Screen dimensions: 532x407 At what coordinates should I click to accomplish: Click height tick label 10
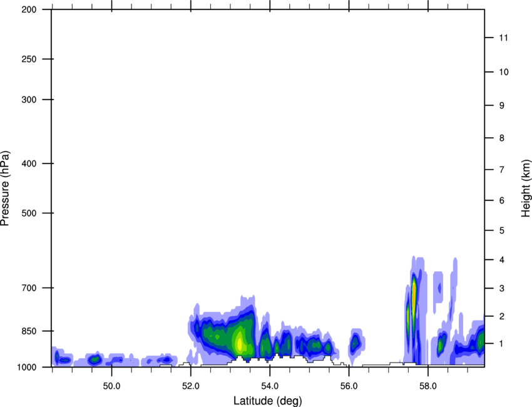pyautogui.click(x=503, y=72)
